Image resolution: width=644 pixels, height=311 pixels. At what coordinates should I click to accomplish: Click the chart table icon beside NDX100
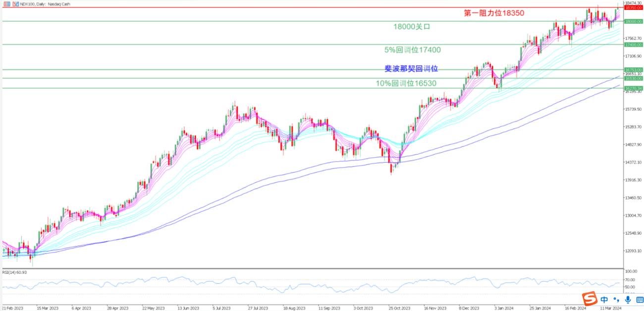7,4
